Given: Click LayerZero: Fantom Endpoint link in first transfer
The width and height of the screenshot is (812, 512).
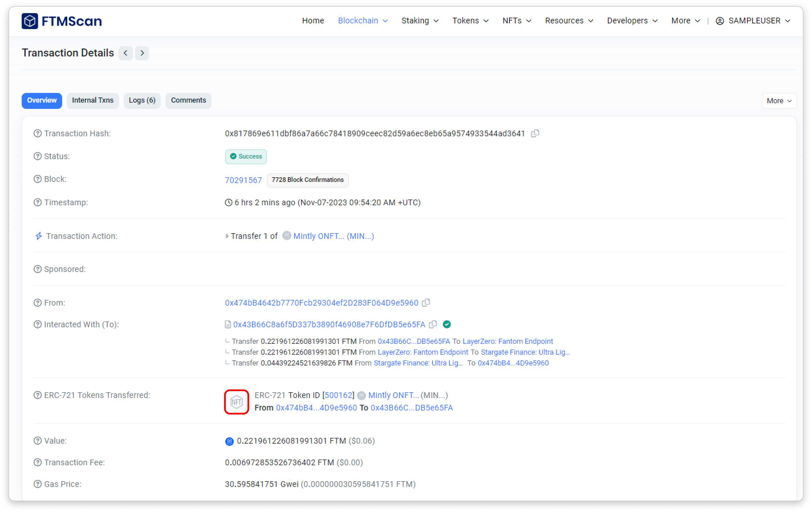Looking at the screenshot, I should point(507,341).
